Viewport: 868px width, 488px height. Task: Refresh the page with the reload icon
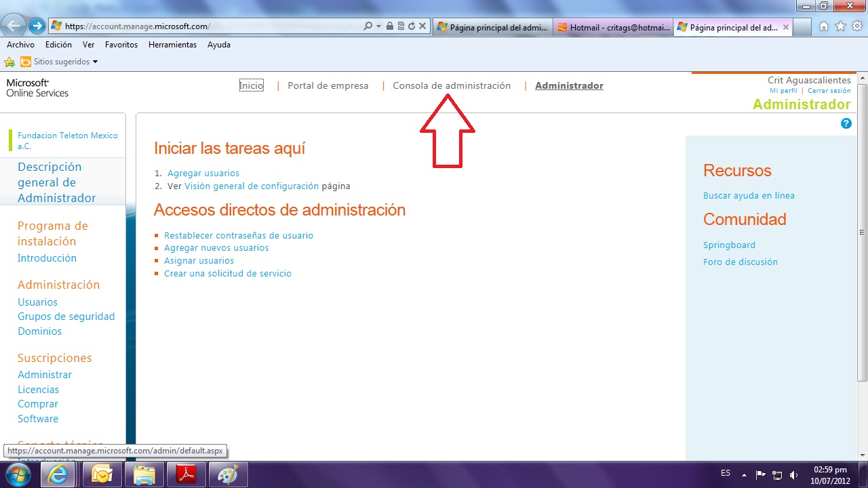411,26
